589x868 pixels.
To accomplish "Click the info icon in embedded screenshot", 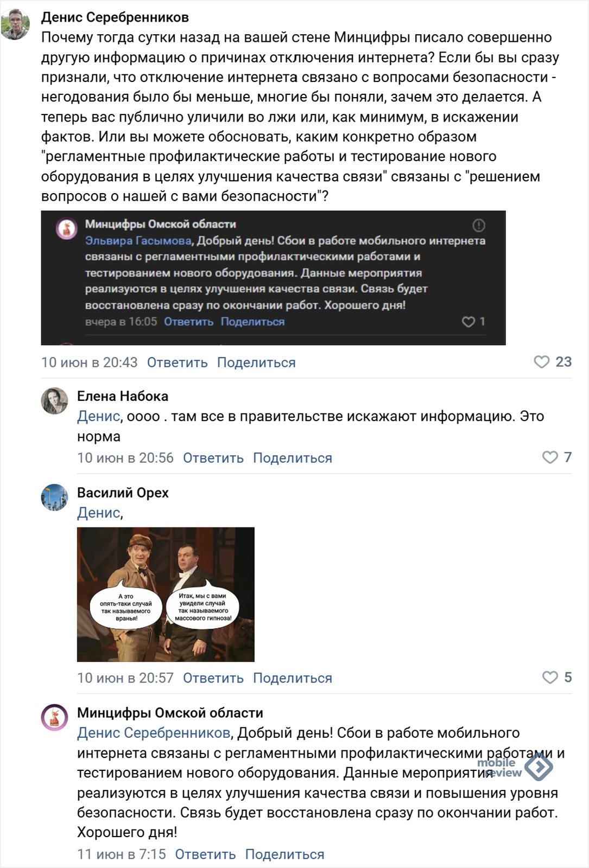I will coord(479,225).
